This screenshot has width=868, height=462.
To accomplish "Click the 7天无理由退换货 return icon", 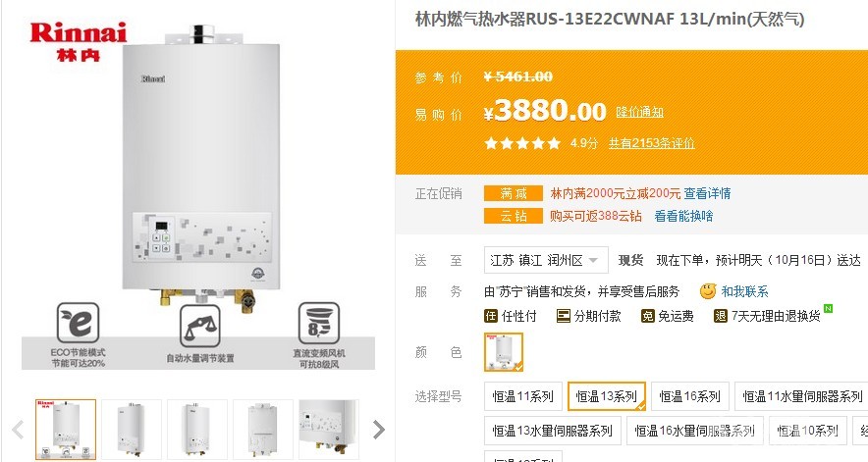I will [x=720, y=316].
